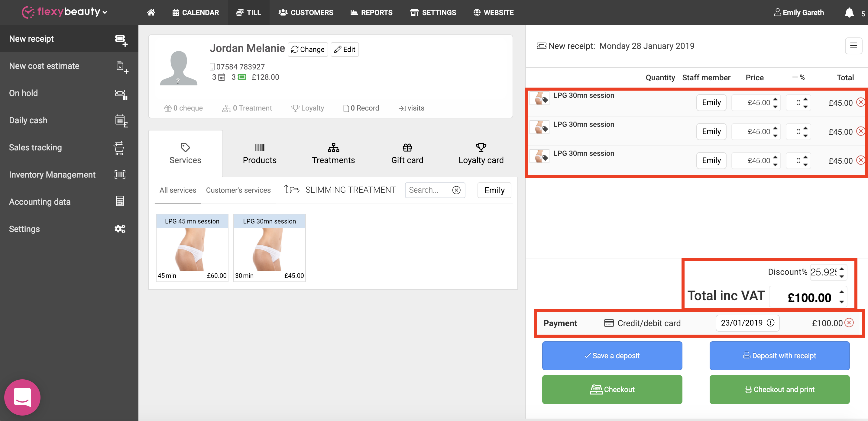Click the Daily cash calendar icon
The width and height of the screenshot is (868, 421).
pyautogui.click(x=121, y=121)
